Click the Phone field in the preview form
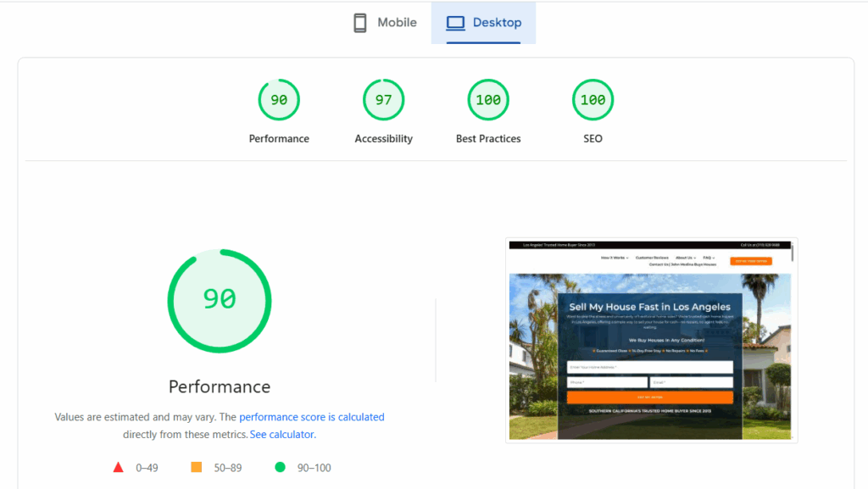The image size is (868, 489). (x=607, y=382)
